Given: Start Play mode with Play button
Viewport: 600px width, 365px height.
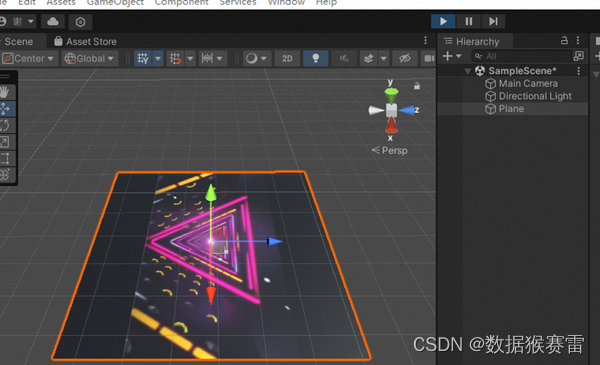Looking at the screenshot, I should coord(443,21).
